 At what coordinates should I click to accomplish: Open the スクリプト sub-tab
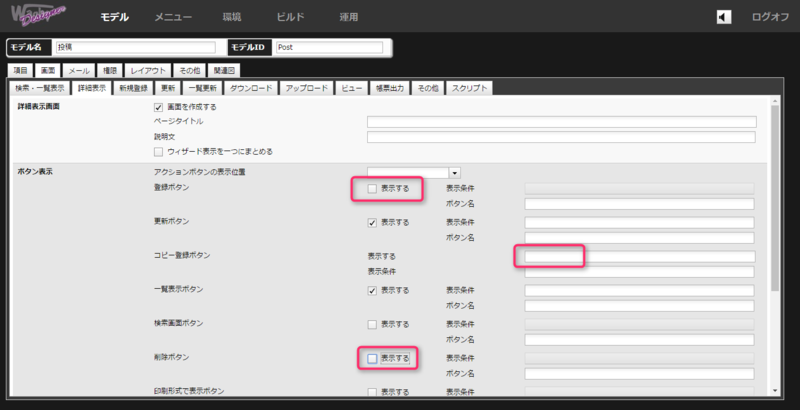point(469,88)
